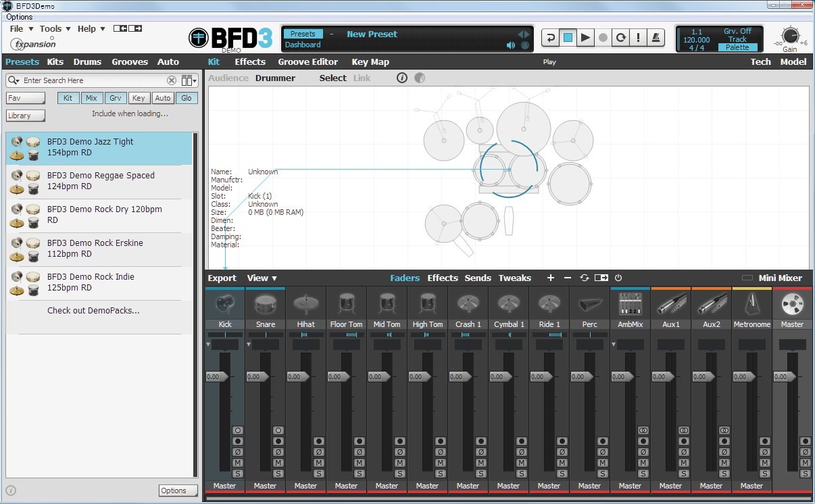Select the High Tom channel icon
Screen dimensions: 815x504
tap(427, 305)
